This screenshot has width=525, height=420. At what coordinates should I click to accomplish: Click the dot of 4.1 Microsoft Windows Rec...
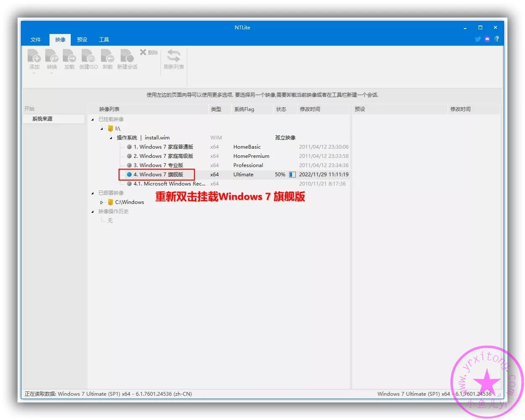(129, 184)
